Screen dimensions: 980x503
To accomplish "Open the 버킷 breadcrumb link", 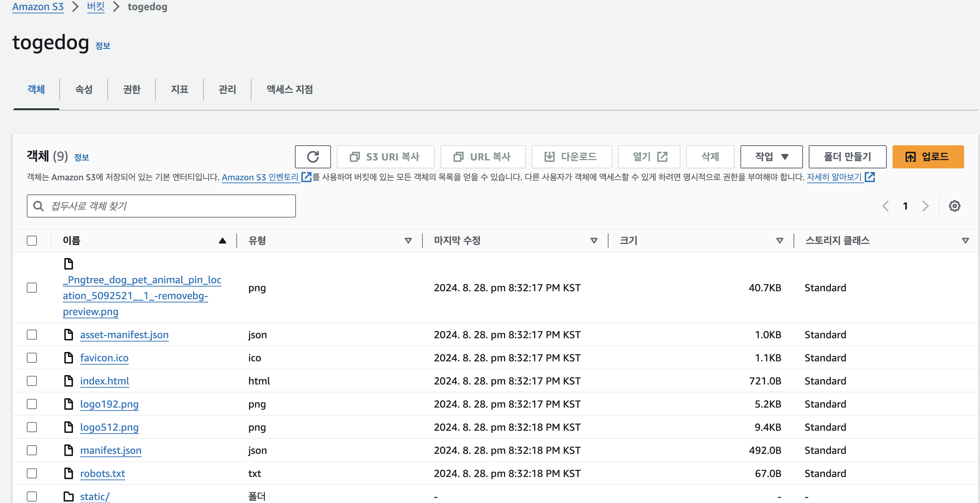I will pyautogui.click(x=95, y=7).
